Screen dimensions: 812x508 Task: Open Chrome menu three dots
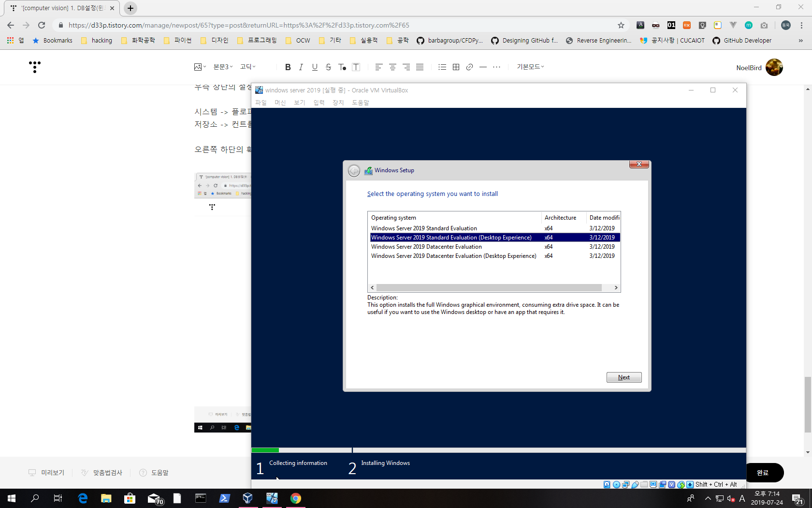801,25
